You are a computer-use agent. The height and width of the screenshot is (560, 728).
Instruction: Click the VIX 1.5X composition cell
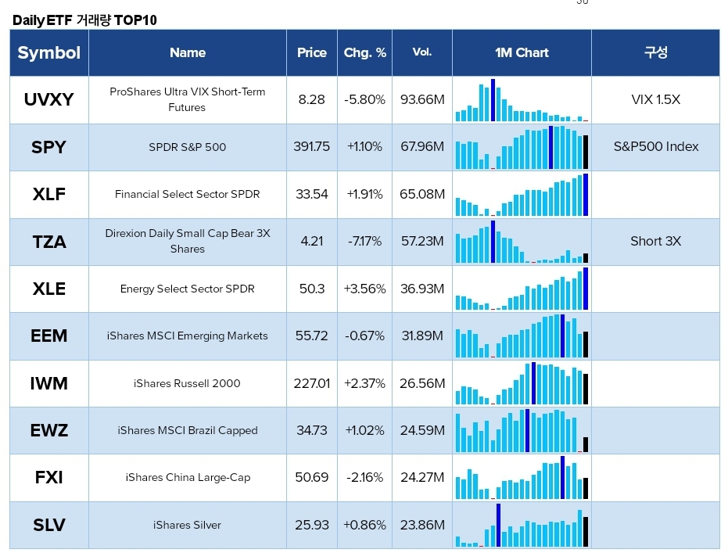tap(655, 100)
